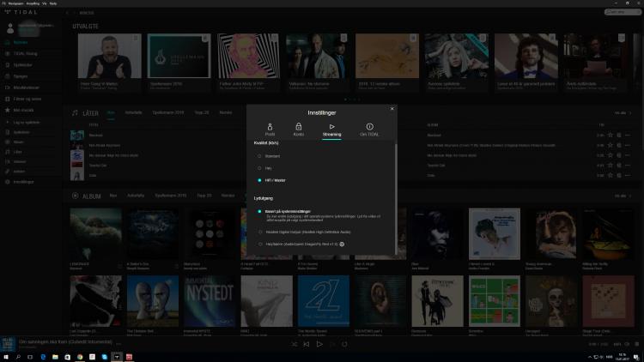Open File Explorer from the taskbar

(x=55, y=357)
